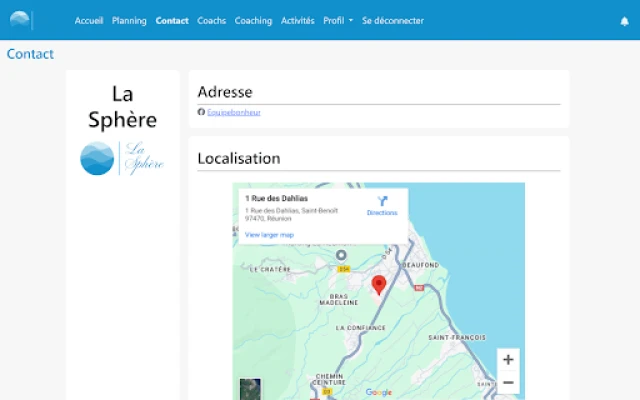
Task: Click Se déconnecter to log out
Action: (x=392, y=21)
